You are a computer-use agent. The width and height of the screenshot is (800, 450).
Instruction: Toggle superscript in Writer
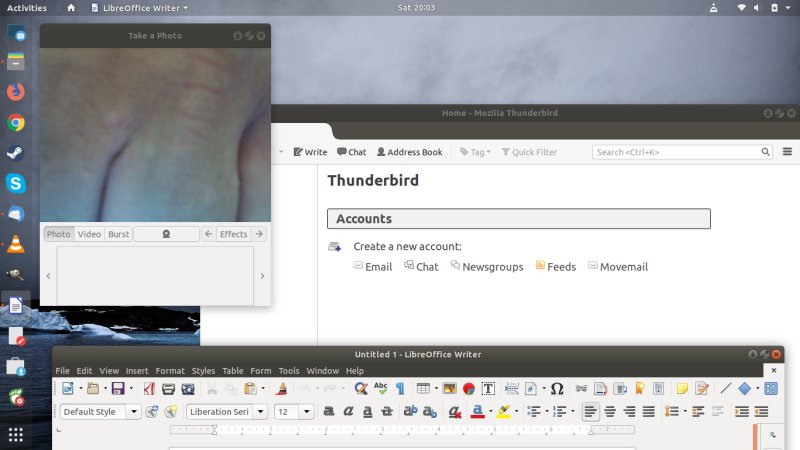[410, 411]
